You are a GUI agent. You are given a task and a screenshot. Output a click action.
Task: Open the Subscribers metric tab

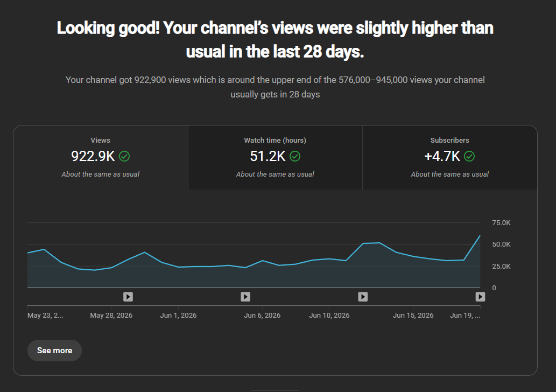point(449,158)
